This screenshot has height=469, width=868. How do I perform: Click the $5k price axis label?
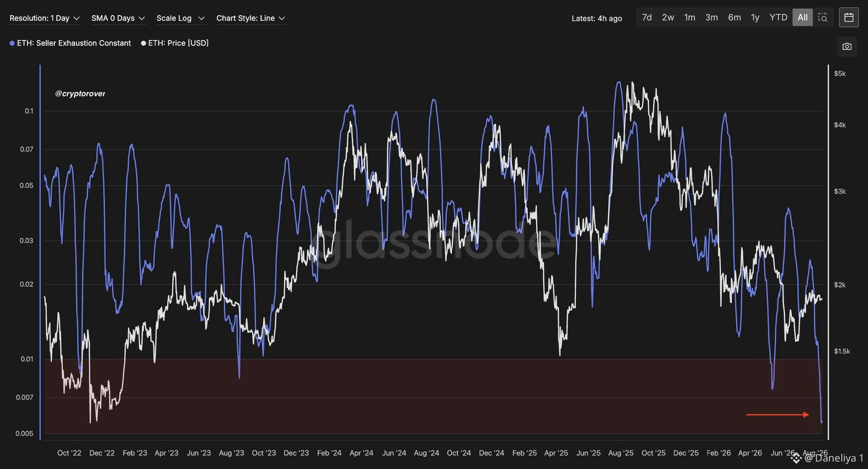pyautogui.click(x=840, y=74)
